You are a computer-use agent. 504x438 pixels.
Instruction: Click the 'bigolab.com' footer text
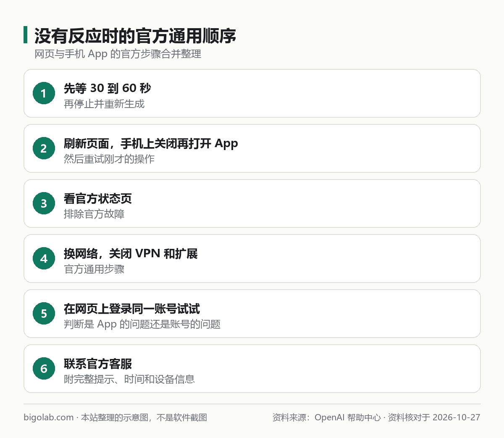49,417
